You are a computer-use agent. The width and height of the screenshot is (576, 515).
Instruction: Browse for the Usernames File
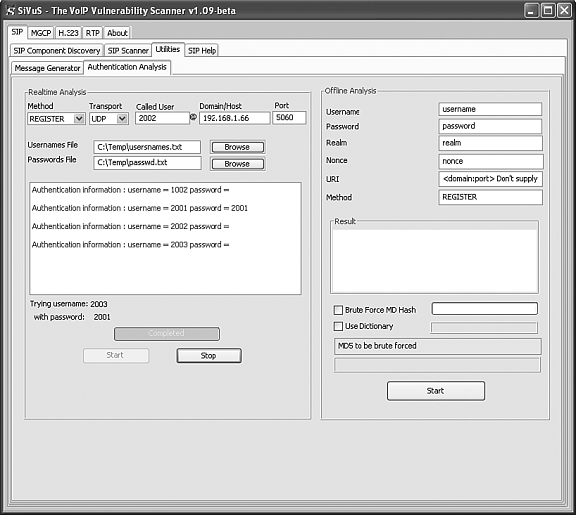coord(237,147)
